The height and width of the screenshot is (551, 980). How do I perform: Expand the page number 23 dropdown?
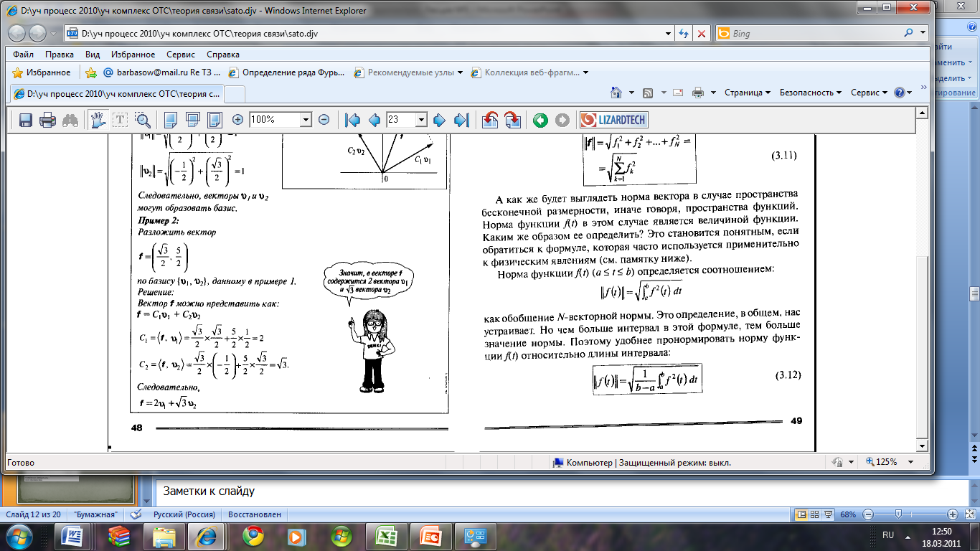click(x=421, y=120)
